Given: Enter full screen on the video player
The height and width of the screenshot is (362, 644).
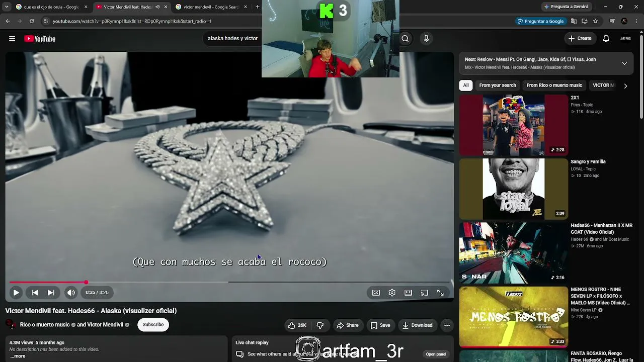Looking at the screenshot, I should coord(440,293).
